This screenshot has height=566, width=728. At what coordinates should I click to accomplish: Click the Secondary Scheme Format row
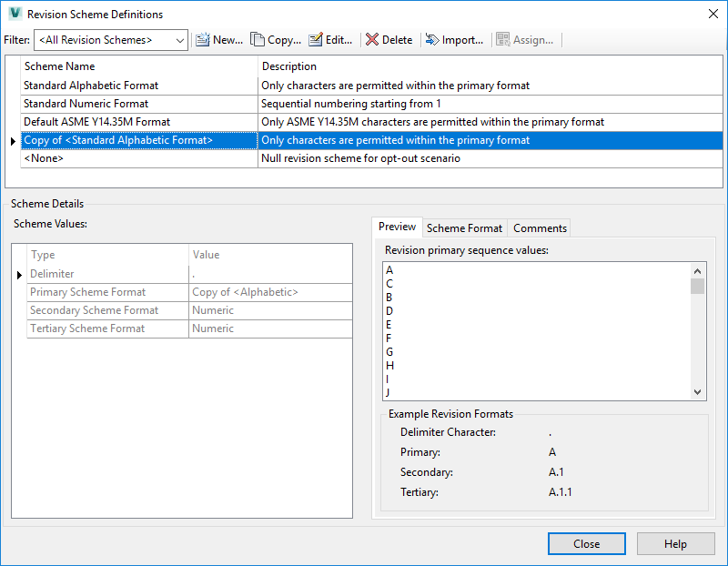(x=189, y=310)
